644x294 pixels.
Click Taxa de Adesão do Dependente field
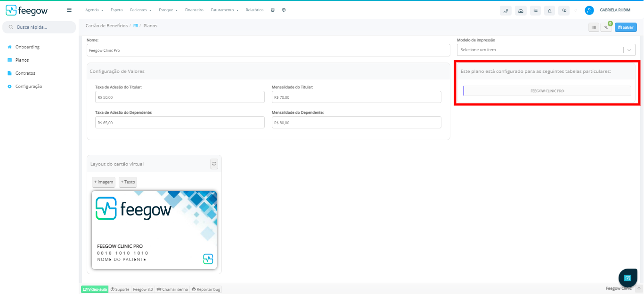pyautogui.click(x=180, y=122)
